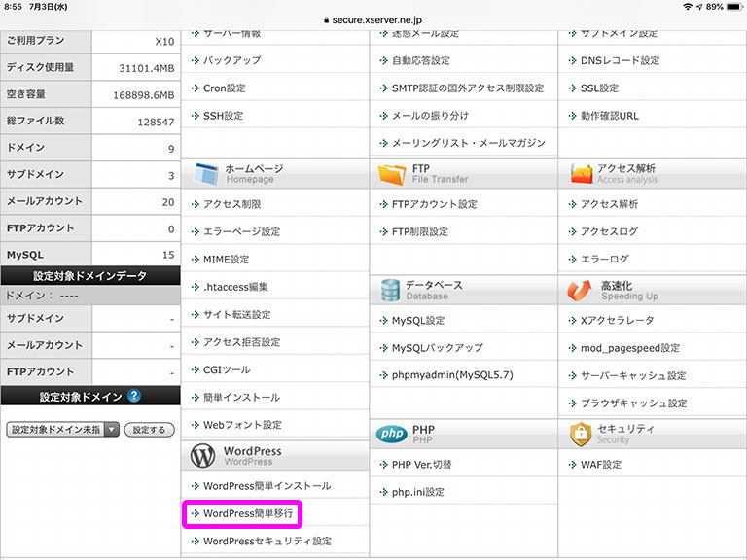
Task: Open ブラウザキャッシュ設定
Action: tap(633, 403)
